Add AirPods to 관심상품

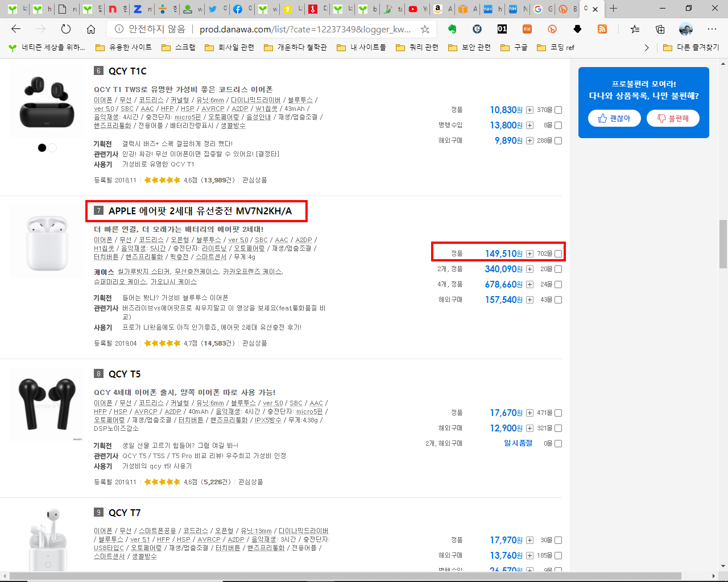click(254, 343)
